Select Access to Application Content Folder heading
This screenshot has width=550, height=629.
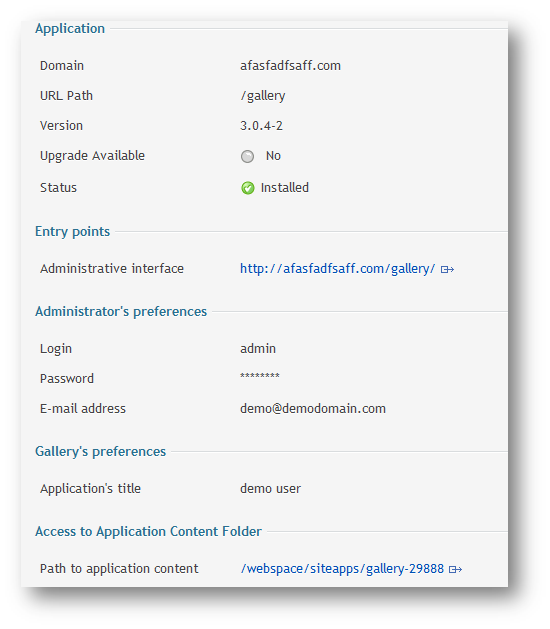point(148,531)
